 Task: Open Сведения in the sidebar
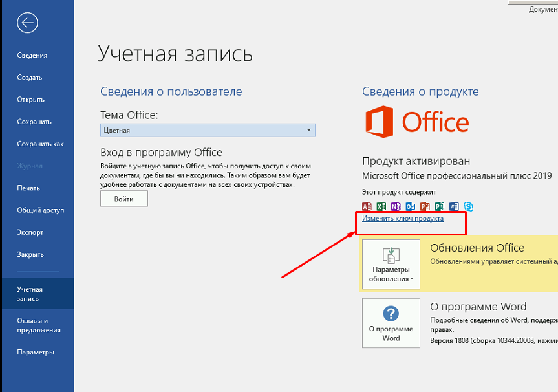click(x=32, y=55)
